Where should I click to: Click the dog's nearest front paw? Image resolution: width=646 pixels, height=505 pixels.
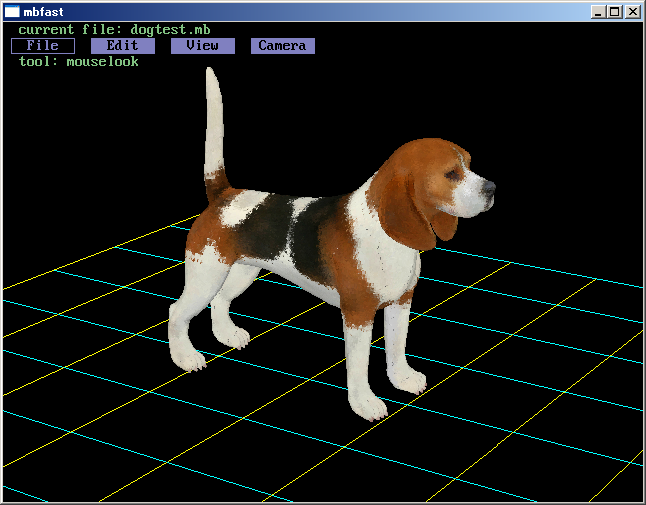coord(370,406)
